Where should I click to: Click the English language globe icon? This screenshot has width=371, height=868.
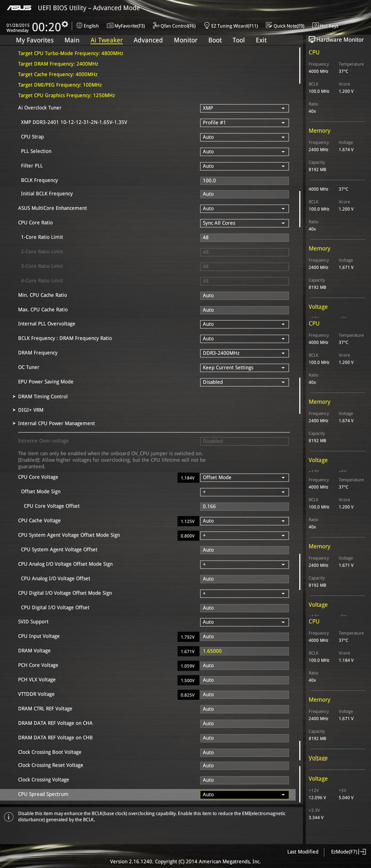[79, 25]
